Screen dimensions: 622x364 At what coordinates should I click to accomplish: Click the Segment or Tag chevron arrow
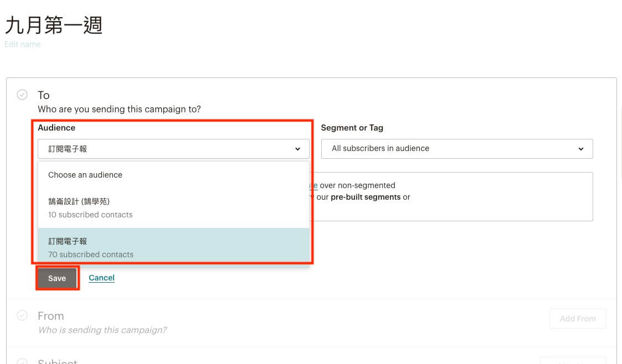[581, 149]
